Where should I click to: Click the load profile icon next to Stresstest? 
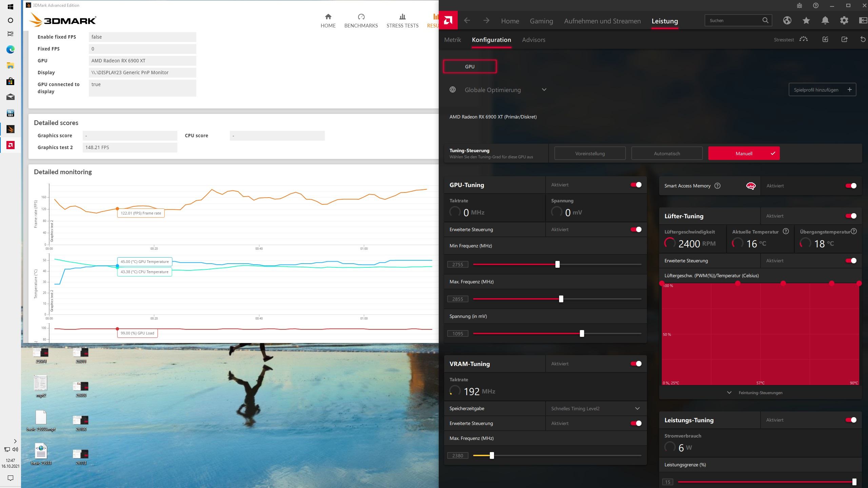click(x=825, y=39)
